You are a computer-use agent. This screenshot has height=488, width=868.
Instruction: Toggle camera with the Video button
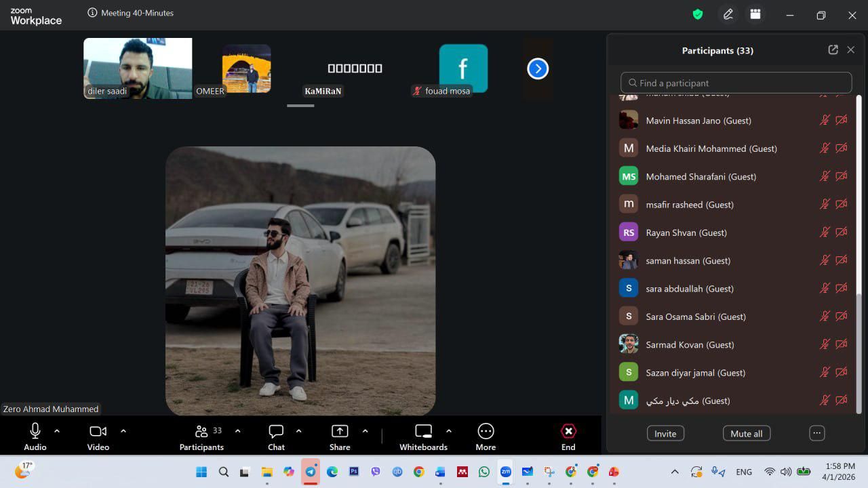[x=98, y=436]
